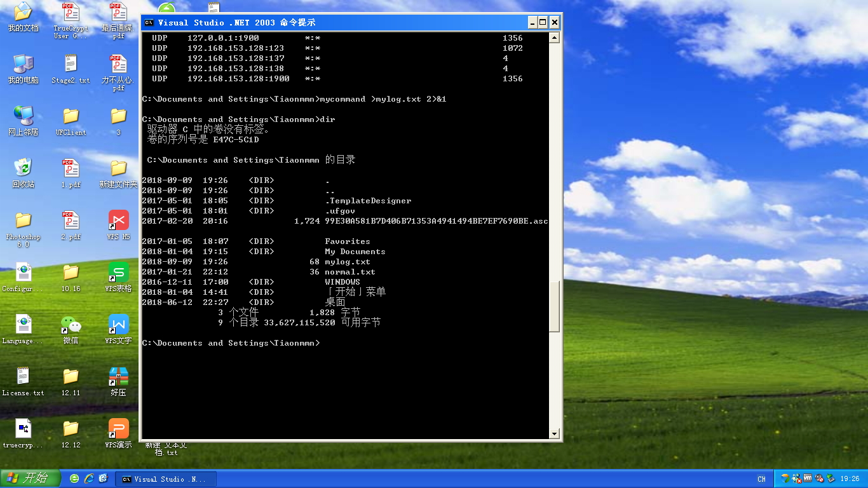Maximize the command prompt window
The image size is (868, 488).
coord(543,23)
